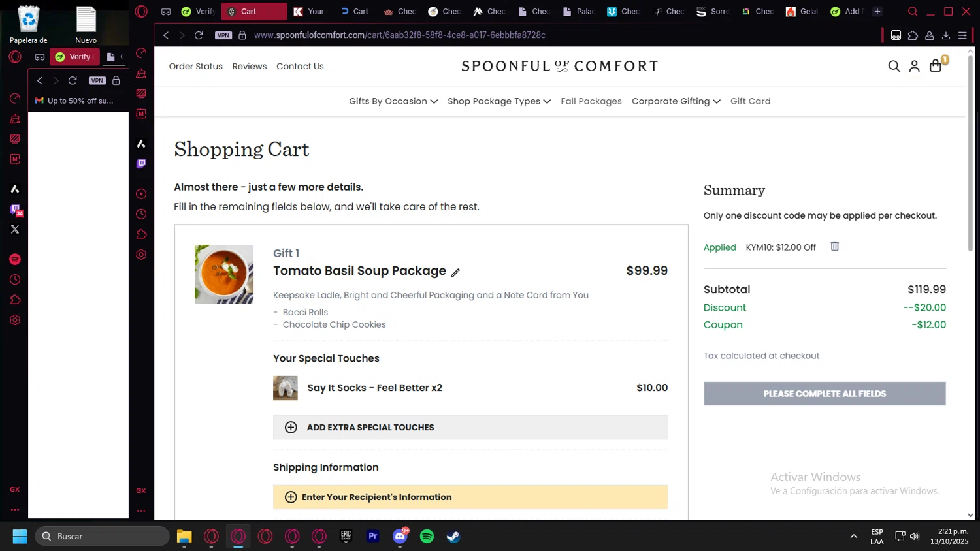Edit Tomato Basil Soup Package pencil icon
The height and width of the screenshot is (551, 980).
click(455, 272)
